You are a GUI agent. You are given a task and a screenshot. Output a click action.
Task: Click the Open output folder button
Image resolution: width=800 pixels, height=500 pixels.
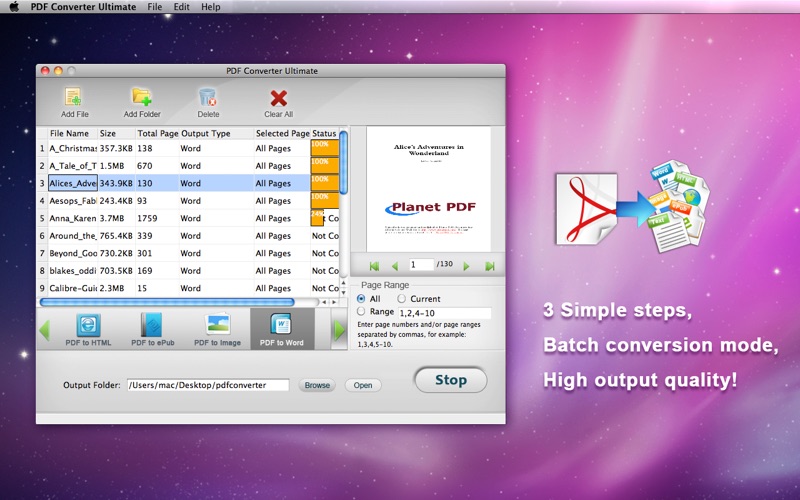(x=363, y=385)
